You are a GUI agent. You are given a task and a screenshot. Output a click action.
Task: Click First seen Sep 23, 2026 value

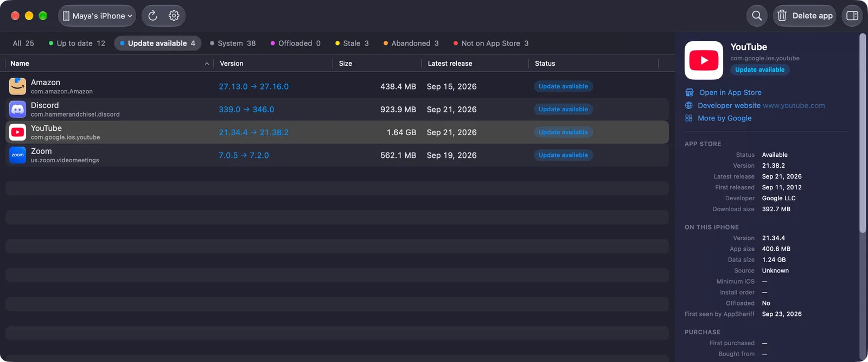tap(782, 314)
